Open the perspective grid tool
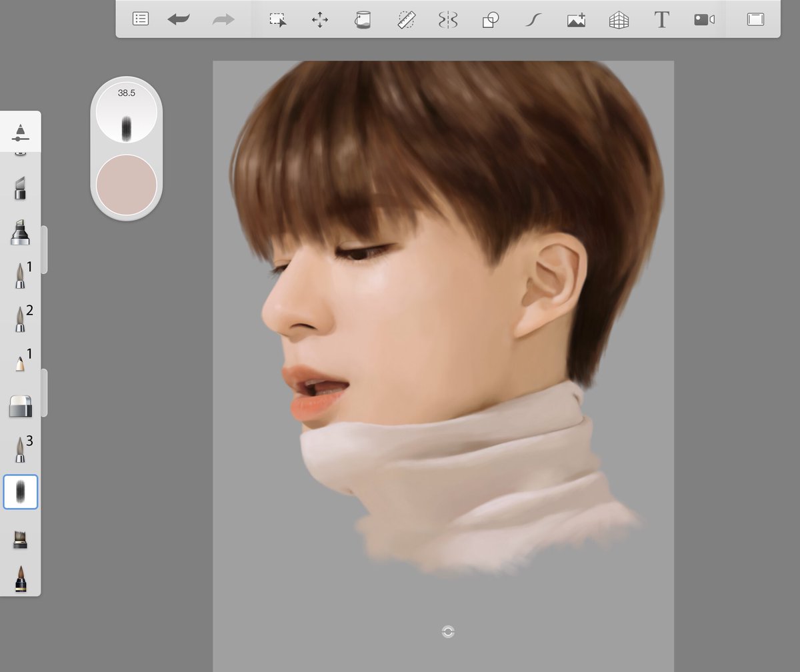The image size is (800, 672). coord(619,20)
